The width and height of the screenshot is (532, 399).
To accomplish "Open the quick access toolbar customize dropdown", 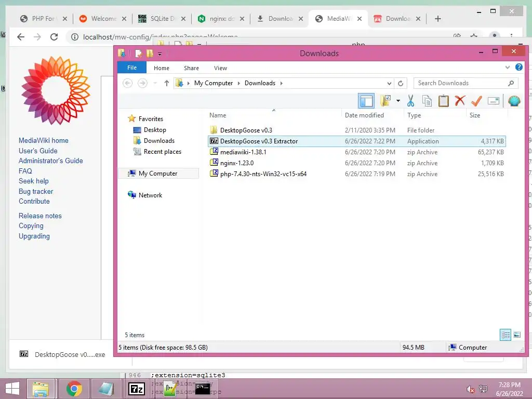I will 159,54.
